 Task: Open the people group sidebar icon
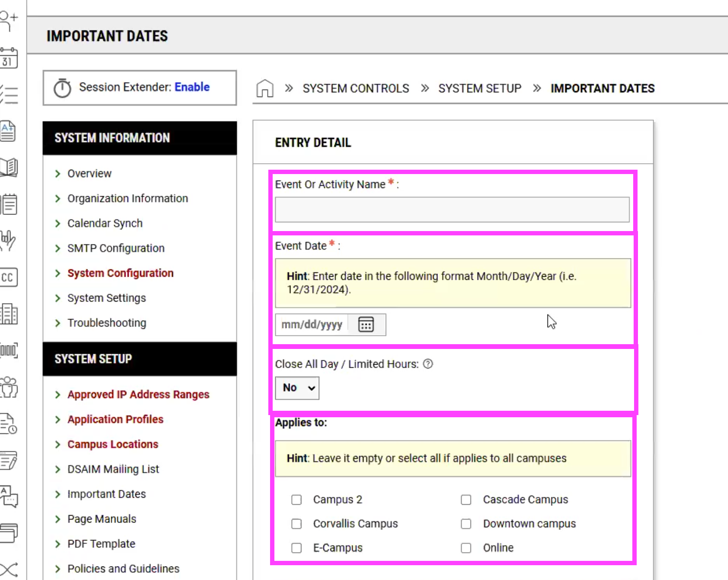[x=9, y=387]
